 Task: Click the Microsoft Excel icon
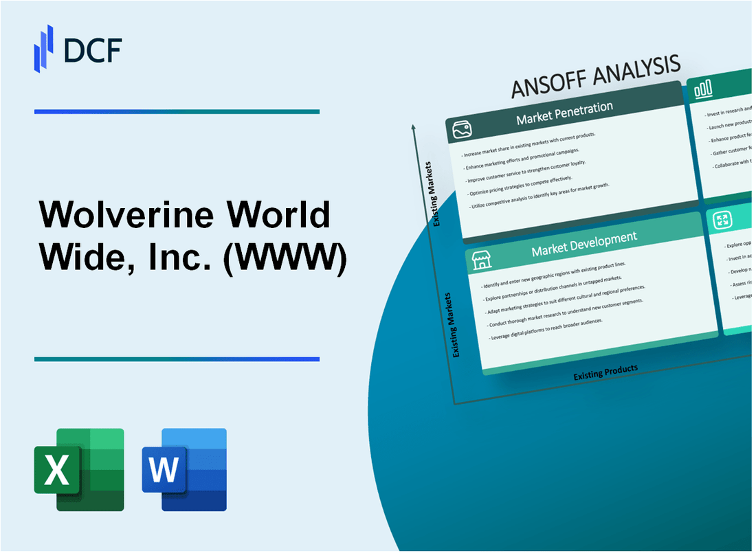click(x=79, y=471)
